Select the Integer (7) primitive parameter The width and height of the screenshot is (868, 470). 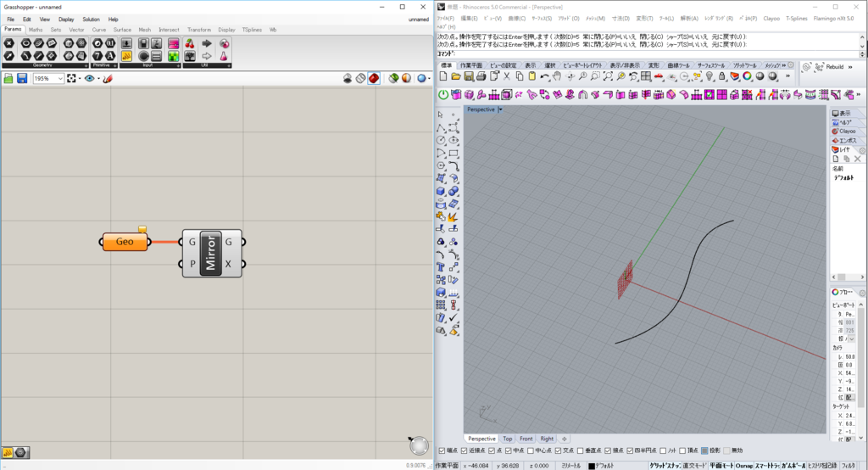pos(97,56)
